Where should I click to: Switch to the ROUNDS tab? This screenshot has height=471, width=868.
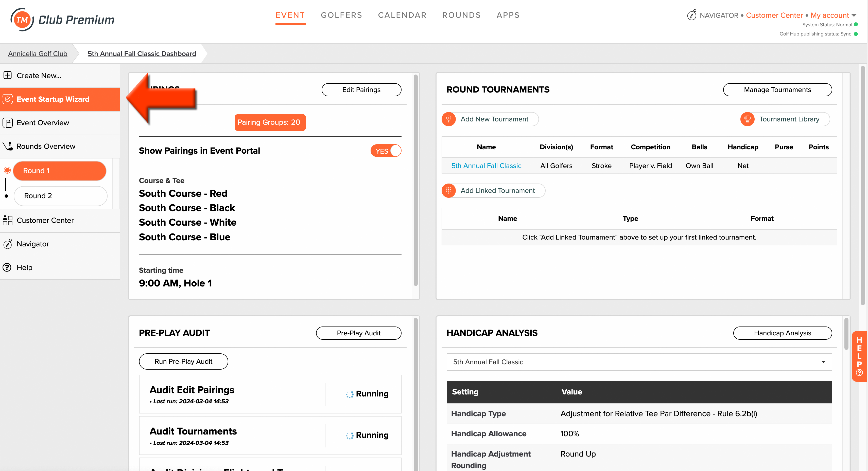[461, 15]
